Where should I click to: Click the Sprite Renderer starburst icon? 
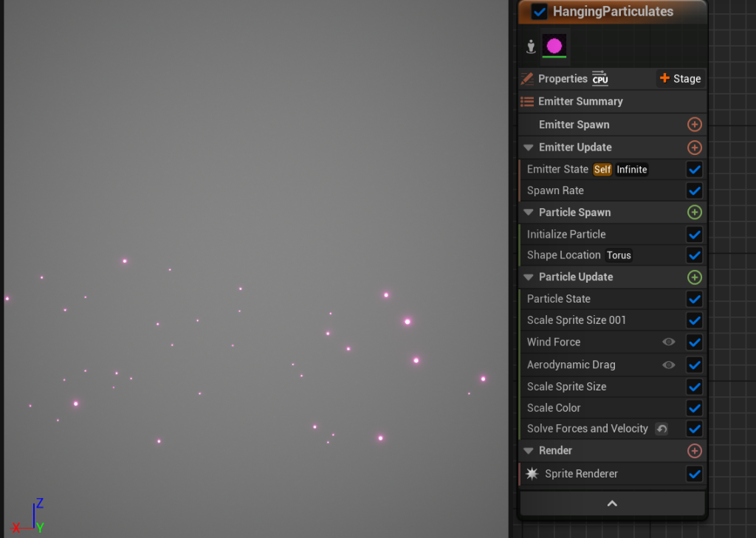point(532,474)
